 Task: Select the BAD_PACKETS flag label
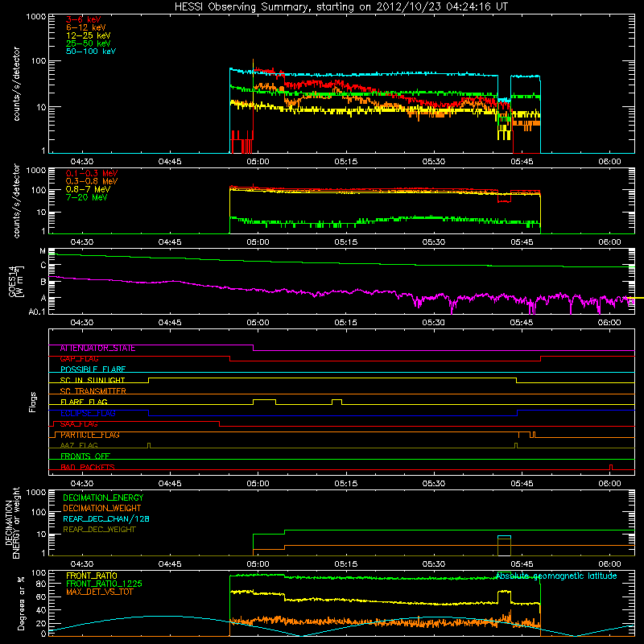(88, 467)
